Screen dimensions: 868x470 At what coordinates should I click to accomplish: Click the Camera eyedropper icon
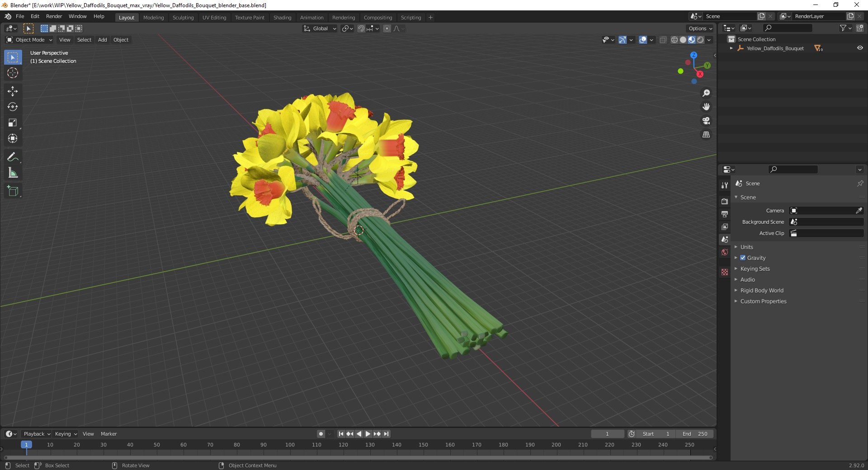(859, 211)
